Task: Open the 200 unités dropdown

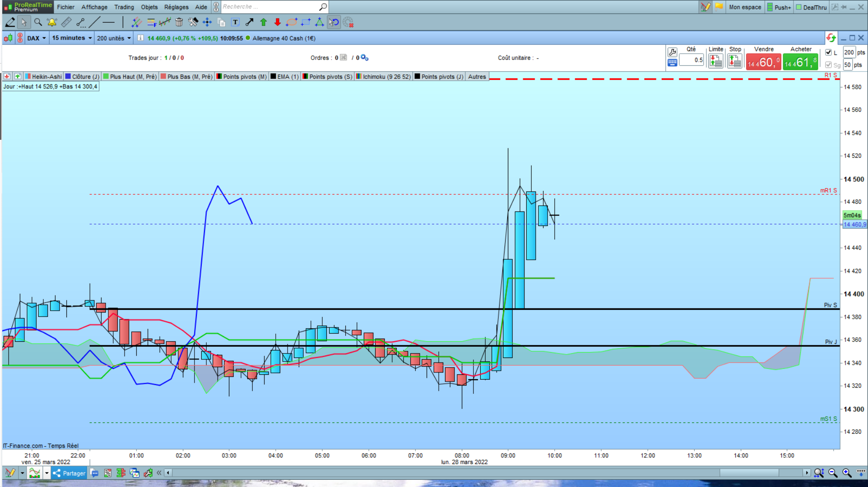Action: coord(114,38)
